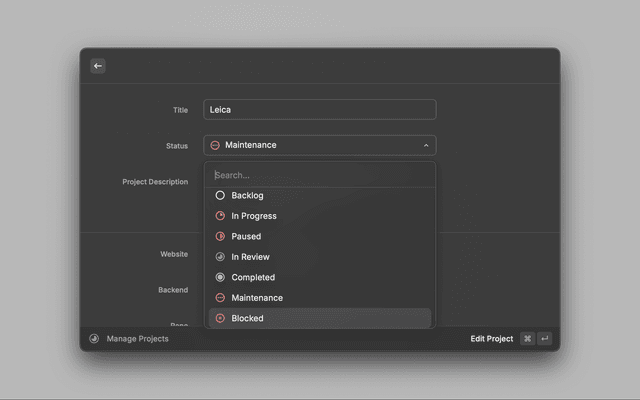The image size is (640, 400).
Task: Click the Backlog status circle icon
Action: [x=220, y=196]
